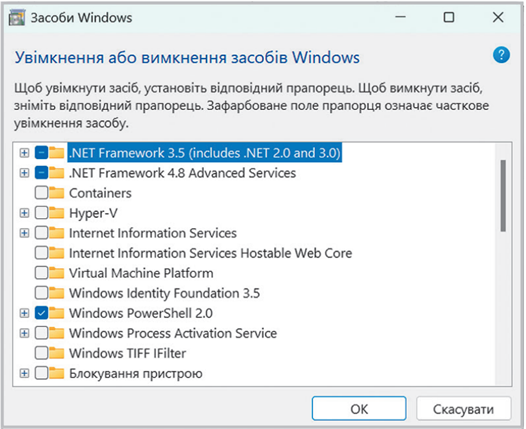Image resolution: width=526 pixels, height=429 pixels.
Task: Click the Containers folder icon
Action: tap(56, 193)
